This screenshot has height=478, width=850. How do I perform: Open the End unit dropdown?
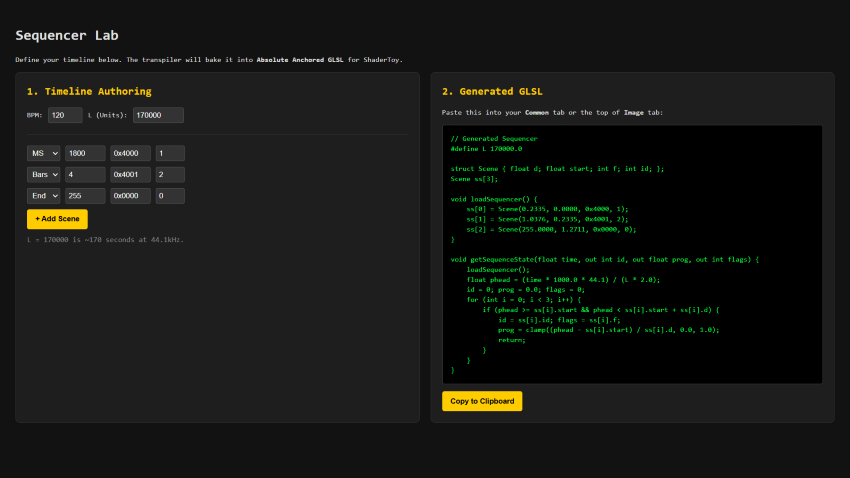pyautogui.click(x=43, y=196)
